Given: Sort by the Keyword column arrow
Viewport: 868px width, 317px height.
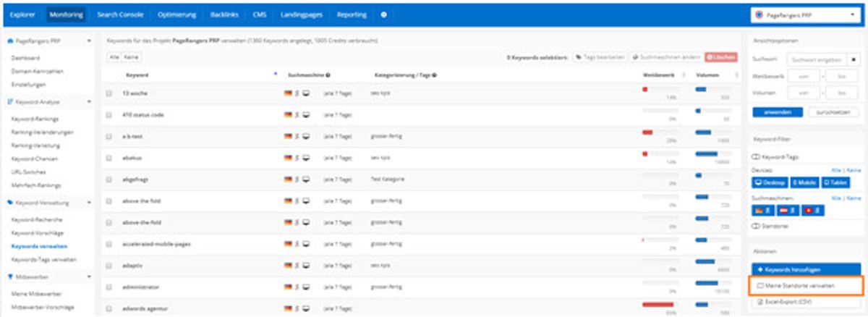Looking at the screenshot, I should click(x=275, y=75).
